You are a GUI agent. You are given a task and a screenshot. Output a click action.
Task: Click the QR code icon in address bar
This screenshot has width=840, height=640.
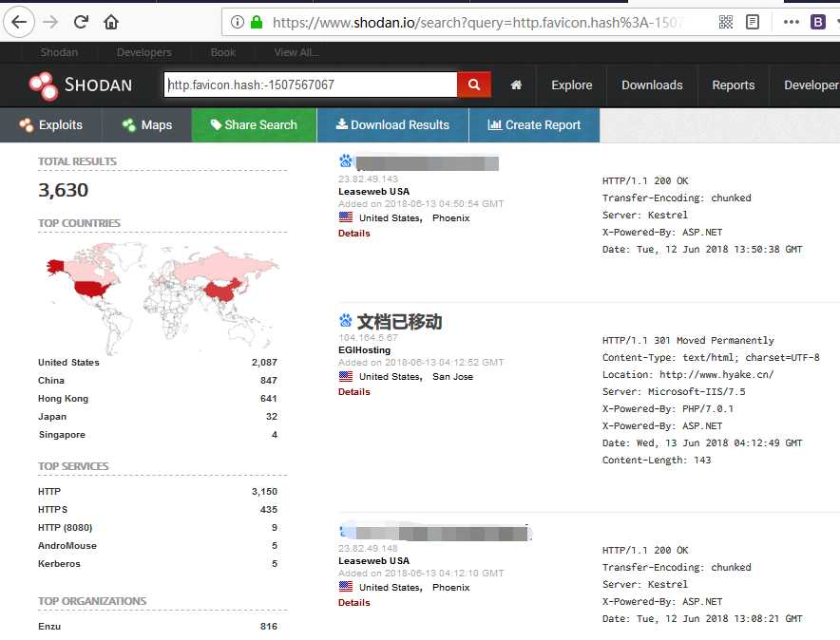click(x=726, y=22)
